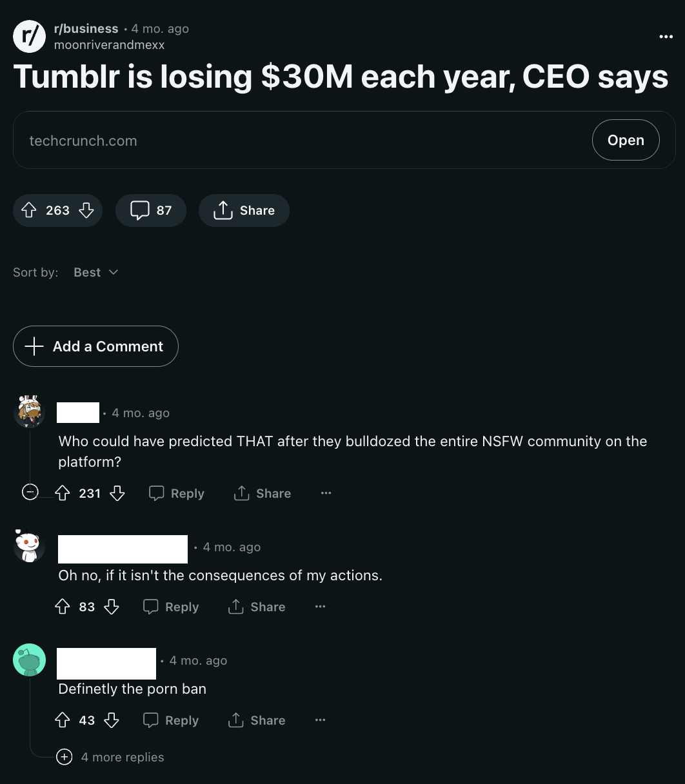Open more options on 231-point comment

(x=326, y=493)
